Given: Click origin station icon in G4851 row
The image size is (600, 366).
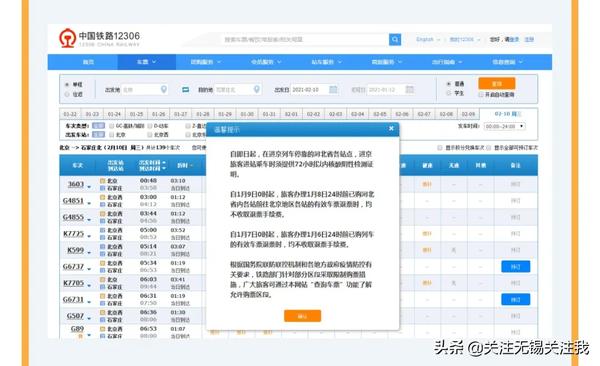Looking at the screenshot, I should 103,197.
